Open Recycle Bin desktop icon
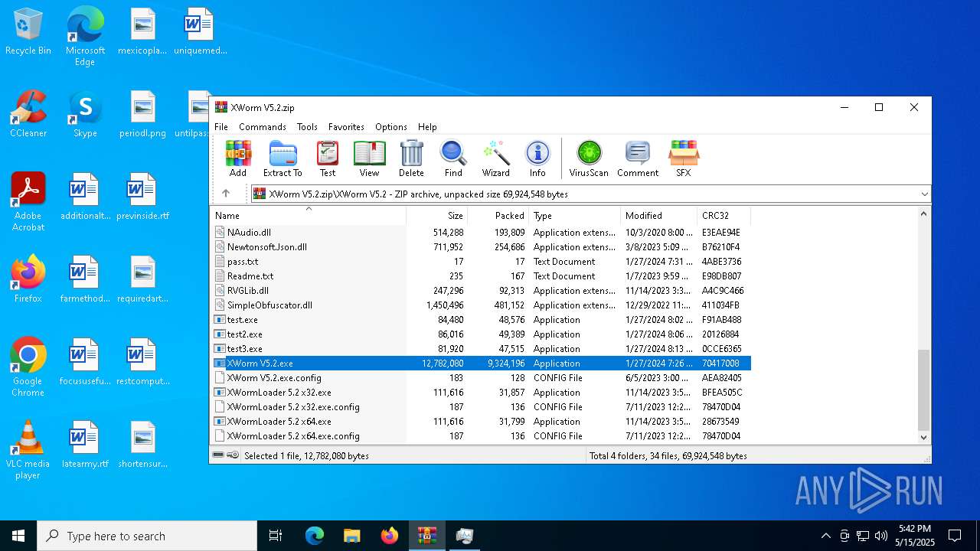Image resolution: width=980 pixels, height=551 pixels. point(28,32)
